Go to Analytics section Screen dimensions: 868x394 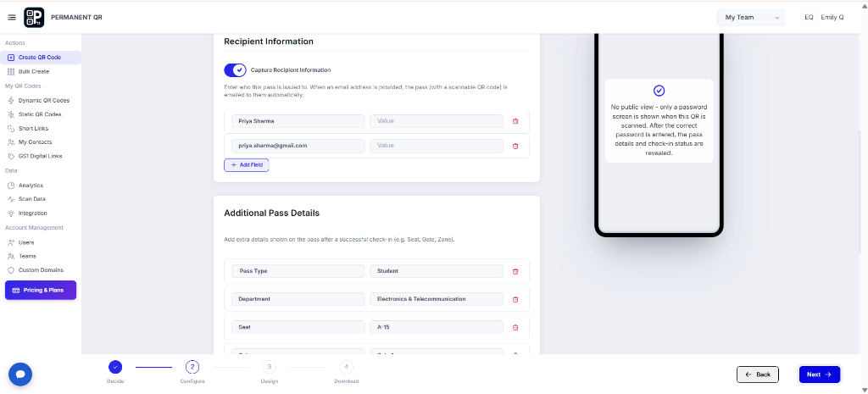31,186
